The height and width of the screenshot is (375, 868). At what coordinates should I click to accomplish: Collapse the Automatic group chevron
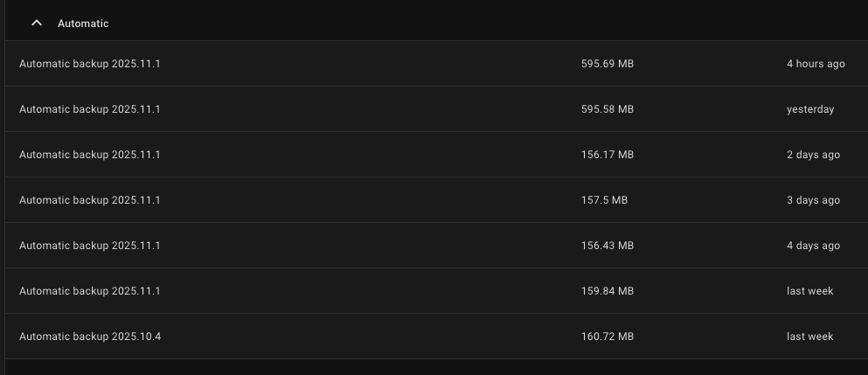click(37, 24)
